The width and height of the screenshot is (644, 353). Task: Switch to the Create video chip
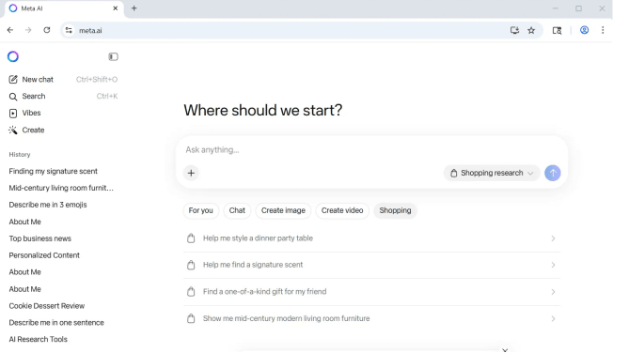(x=342, y=210)
